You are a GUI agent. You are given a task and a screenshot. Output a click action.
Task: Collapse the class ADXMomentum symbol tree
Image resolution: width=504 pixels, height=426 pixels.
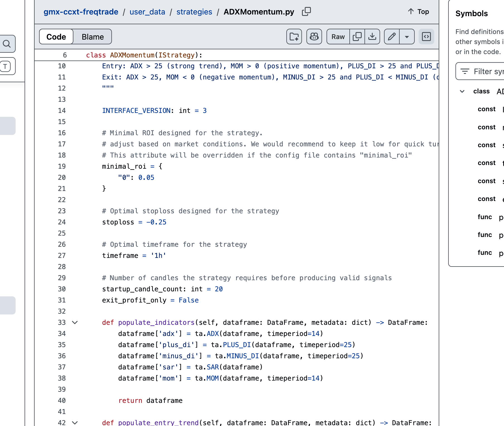tap(462, 91)
